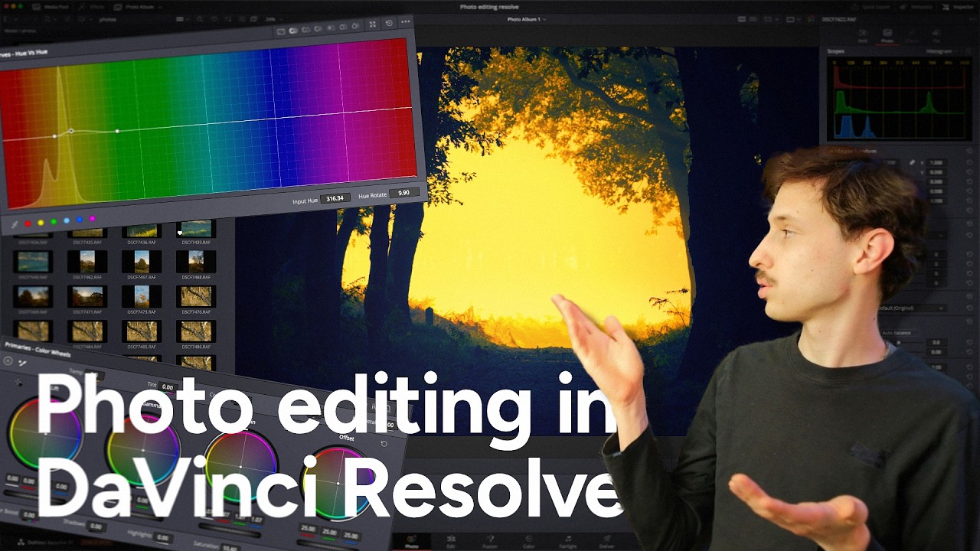Image resolution: width=980 pixels, height=551 pixels.
Task: Toggle the favorite heart on DSCF7439.RAF
Action: [x=181, y=233]
